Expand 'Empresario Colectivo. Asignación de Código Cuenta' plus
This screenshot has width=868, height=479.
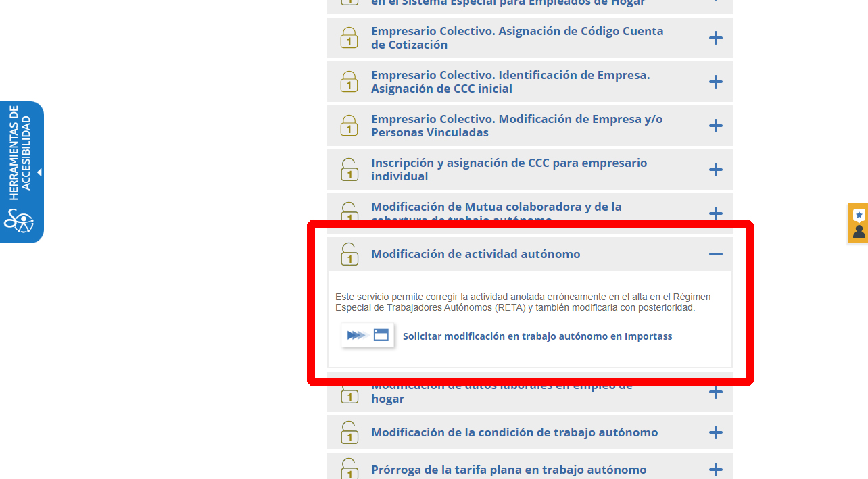click(x=716, y=38)
